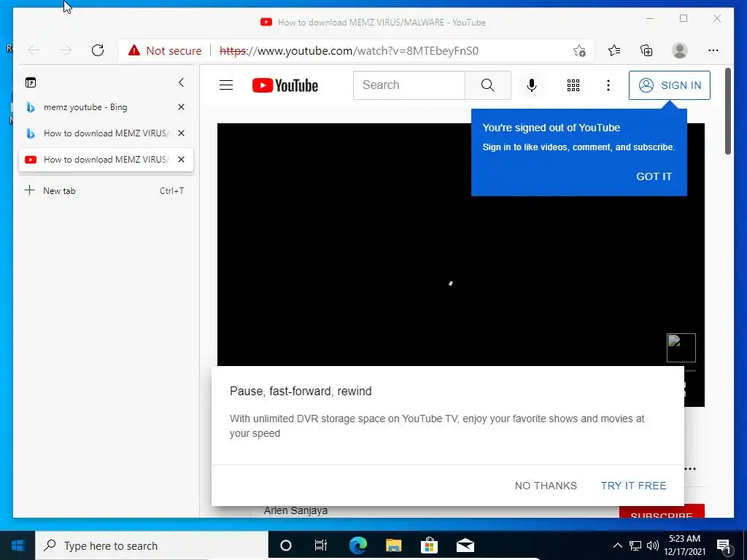This screenshot has width=747, height=560.
Task: Open Edge Settings and more menu
Action: coord(713,50)
